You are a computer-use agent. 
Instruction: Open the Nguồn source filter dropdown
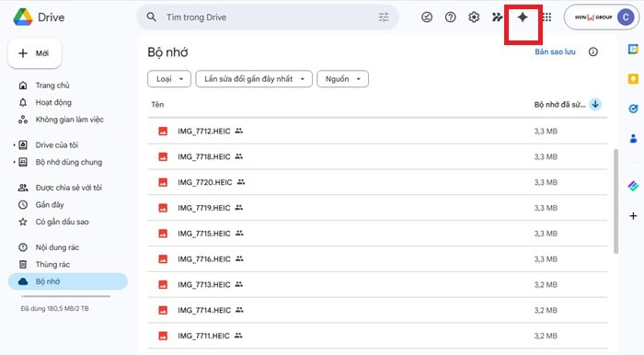tap(342, 79)
